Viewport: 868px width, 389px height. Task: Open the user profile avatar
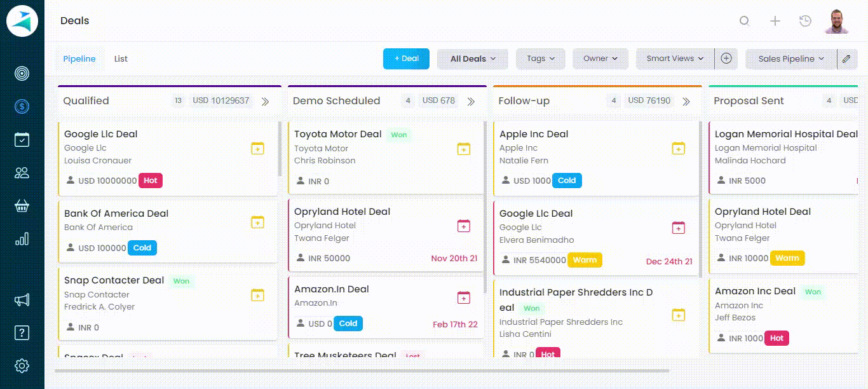click(837, 21)
